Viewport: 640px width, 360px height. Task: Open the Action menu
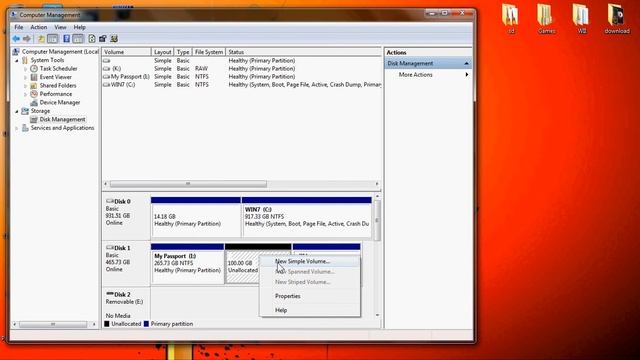click(x=39, y=27)
